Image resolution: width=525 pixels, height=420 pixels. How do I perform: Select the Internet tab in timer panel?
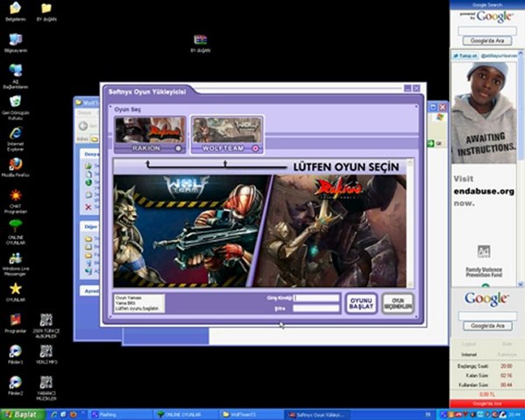point(469,354)
